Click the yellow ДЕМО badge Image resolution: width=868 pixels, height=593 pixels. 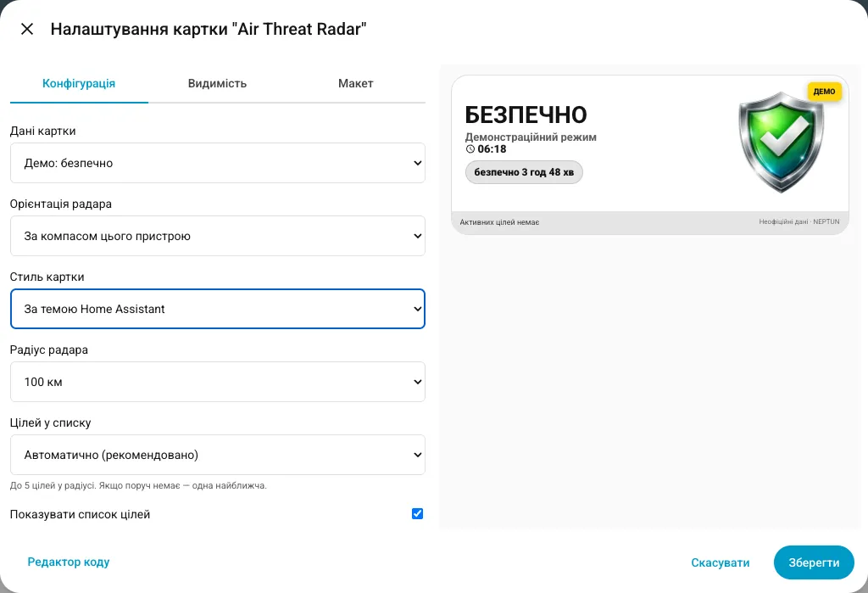point(824,92)
